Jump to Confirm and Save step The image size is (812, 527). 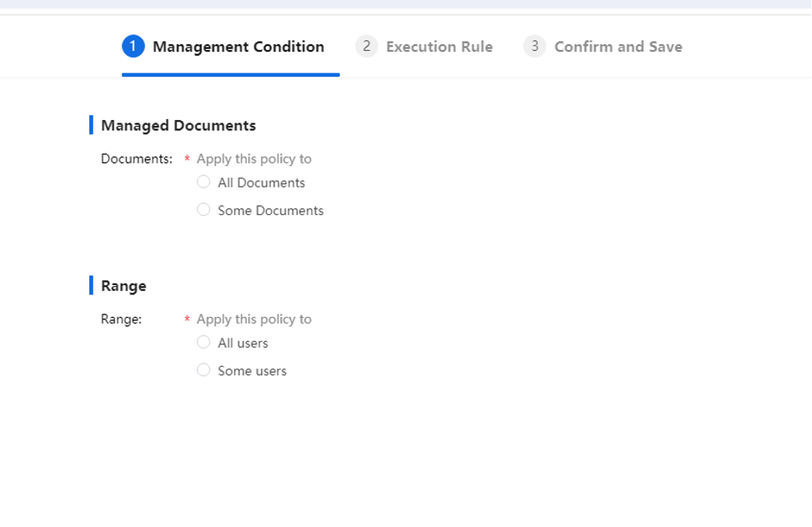603,47
